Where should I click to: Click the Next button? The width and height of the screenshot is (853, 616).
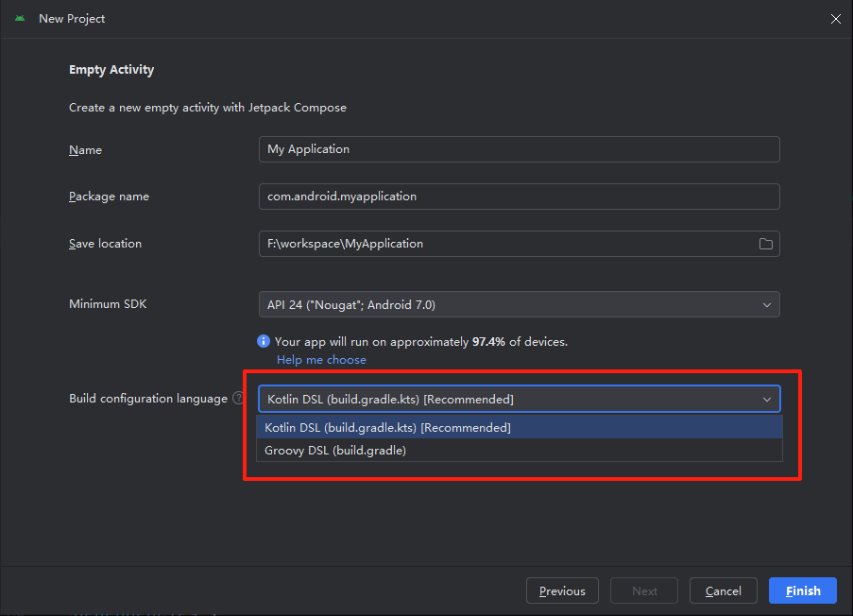644,590
